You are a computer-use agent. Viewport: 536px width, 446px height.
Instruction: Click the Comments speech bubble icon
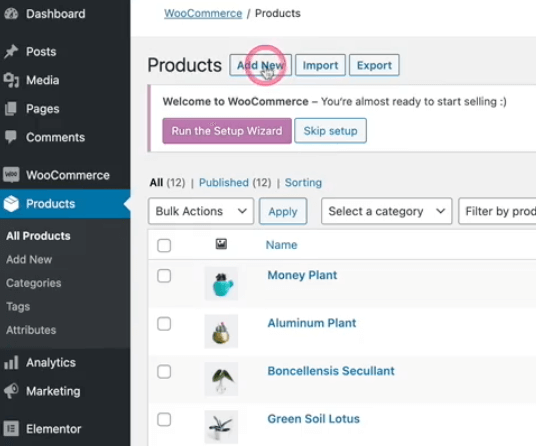click(x=11, y=137)
